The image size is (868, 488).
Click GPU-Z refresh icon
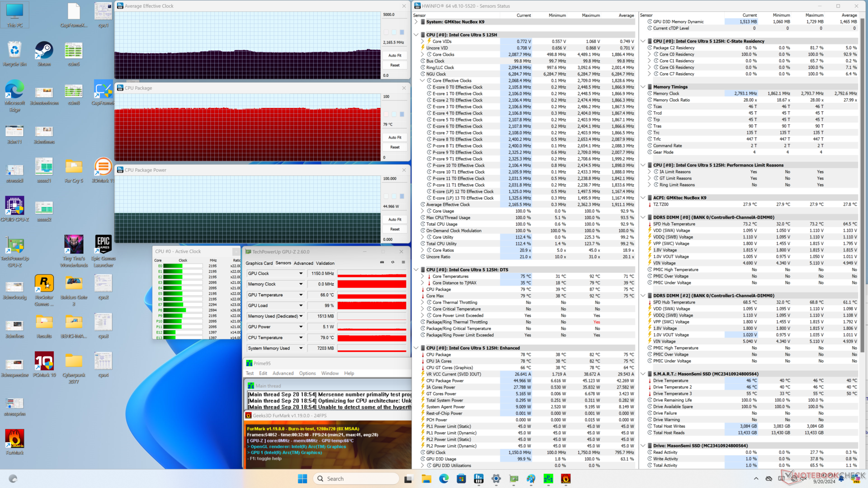tap(393, 262)
